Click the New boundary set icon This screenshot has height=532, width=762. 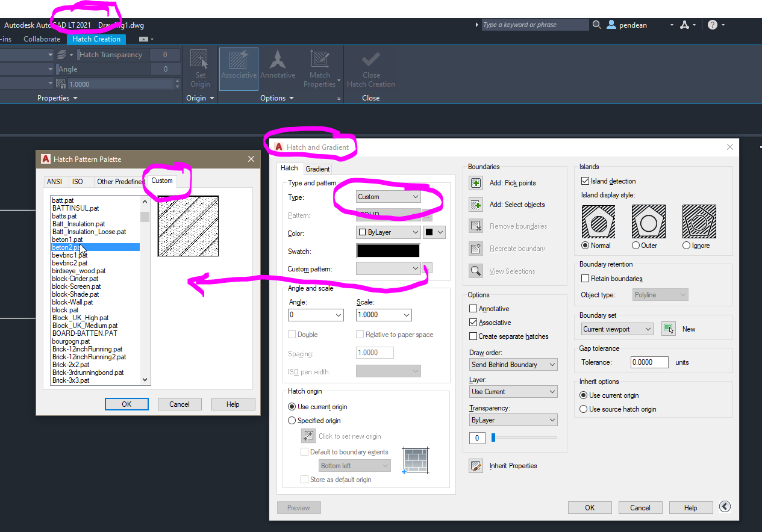(669, 327)
